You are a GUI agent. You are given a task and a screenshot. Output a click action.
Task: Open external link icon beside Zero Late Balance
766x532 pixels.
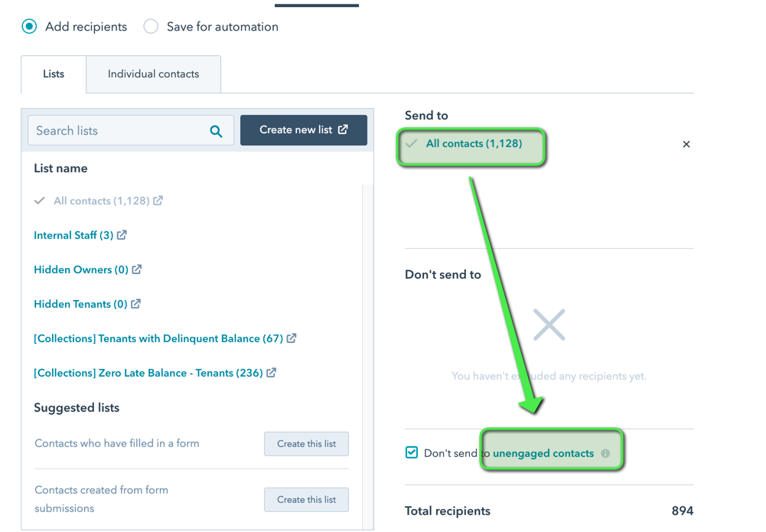coord(272,373)
